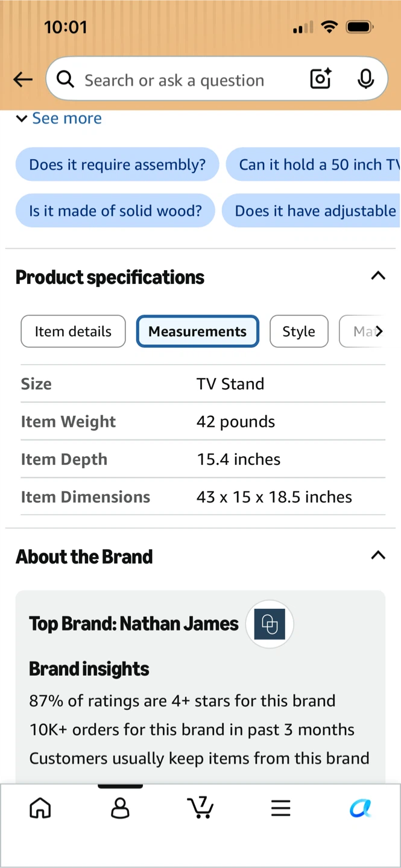The height and width of the screenshot is (868, 401).
Task: Tap the microphone voice search icon
Action: point(365,79)
